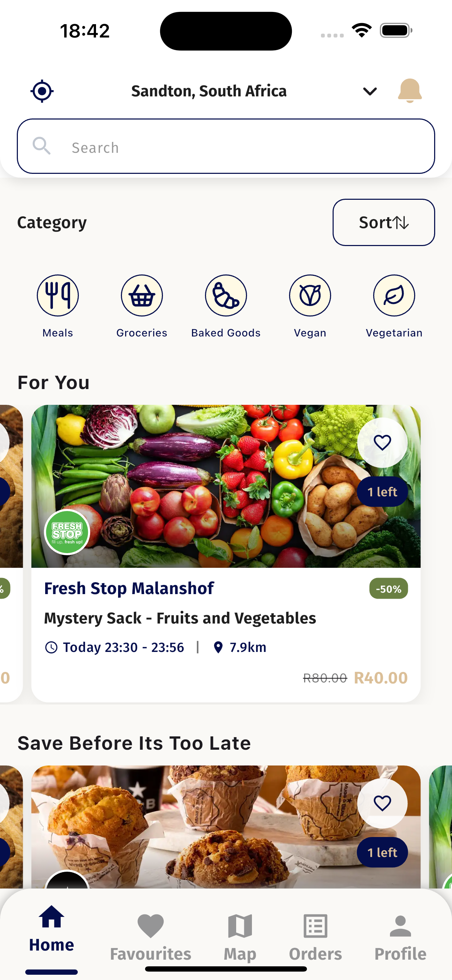Go to the Orders tab
This screenshot has width=452, height=980.
315,937
